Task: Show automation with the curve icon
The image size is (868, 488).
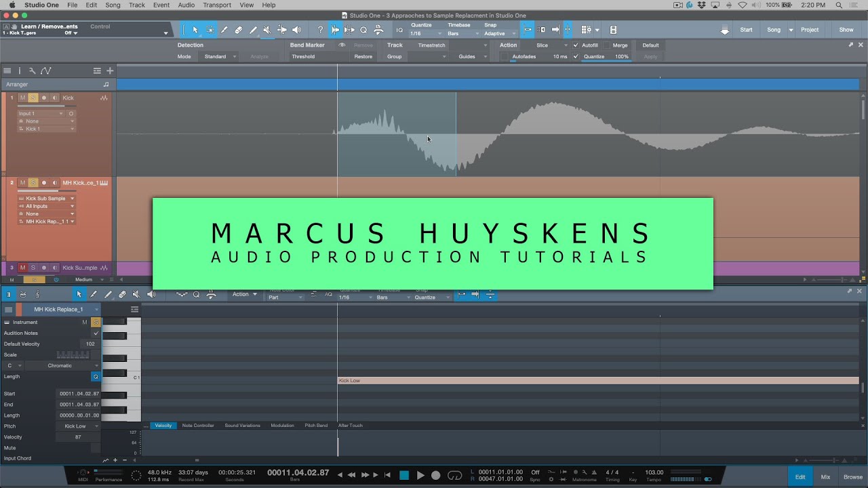Action: [x=45, y=70]
